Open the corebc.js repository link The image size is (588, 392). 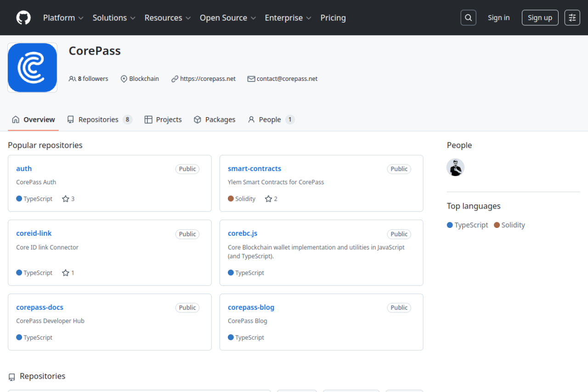click(x=243, y=233)
